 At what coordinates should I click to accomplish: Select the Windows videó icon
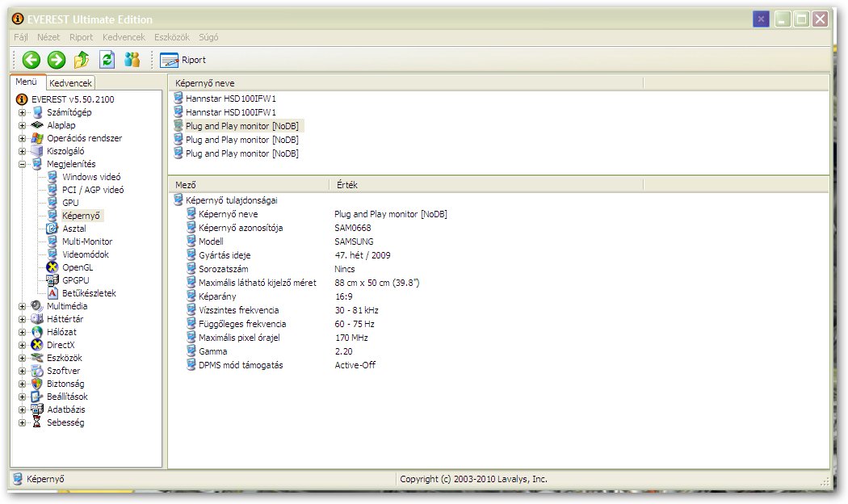click(52, 177)
